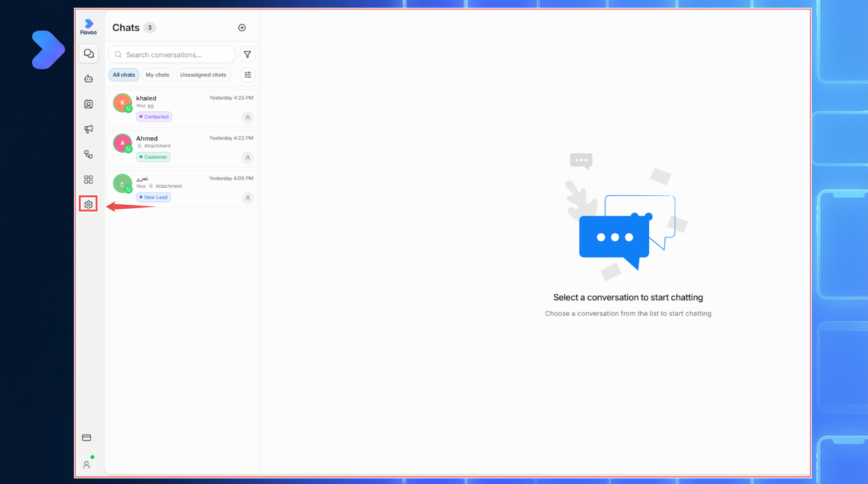Click the user profile avatar at bottom
The height and width of the screenshot is (484, 868).
(86, 464)
